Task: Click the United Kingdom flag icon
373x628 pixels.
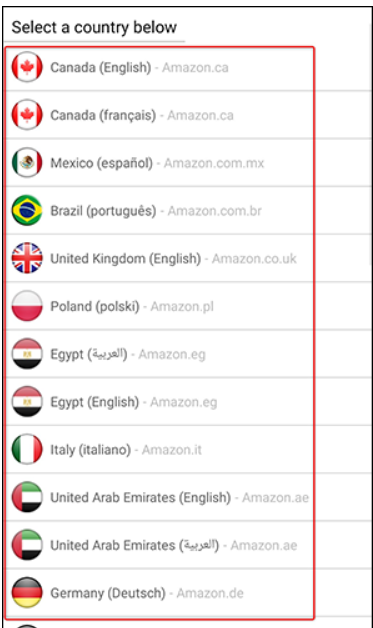Action: (x=27, y=258)
